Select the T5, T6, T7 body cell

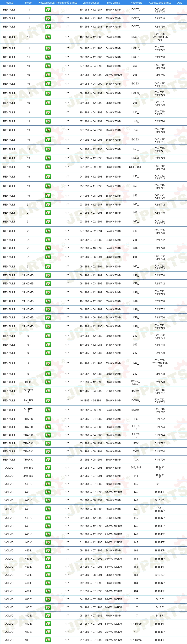136,435
